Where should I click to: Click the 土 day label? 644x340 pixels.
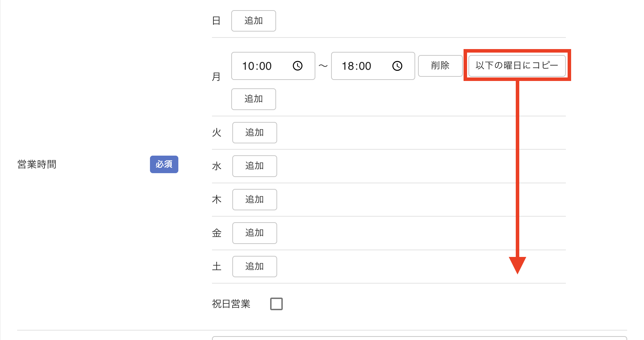[x=217, y=267]
